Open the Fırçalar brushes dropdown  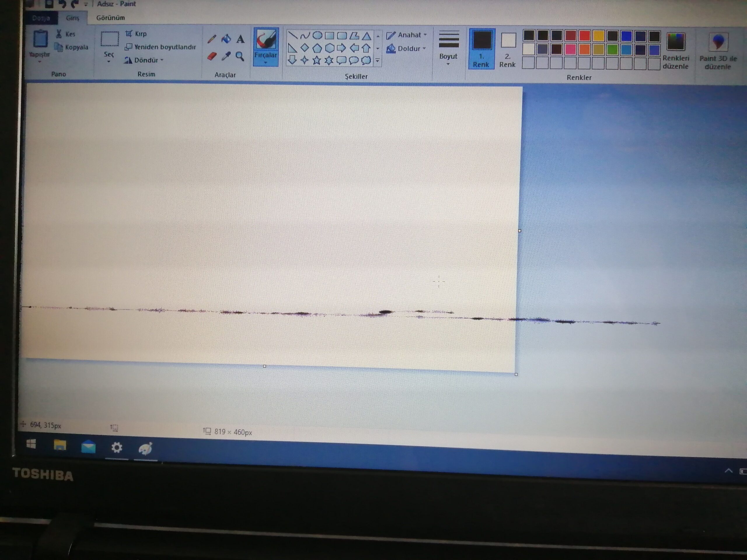tap(266, 58)
